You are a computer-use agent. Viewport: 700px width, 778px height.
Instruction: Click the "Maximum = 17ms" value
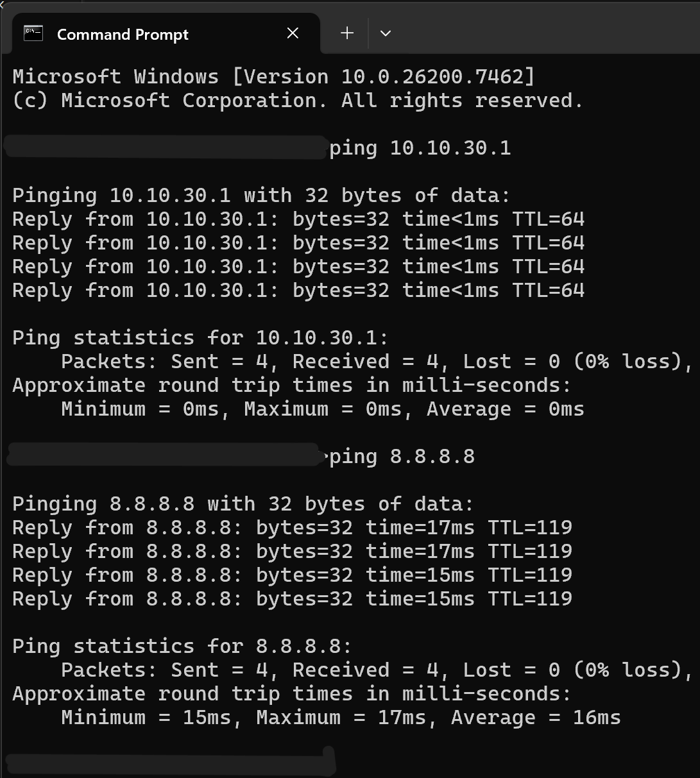click(x=341, y=718)
